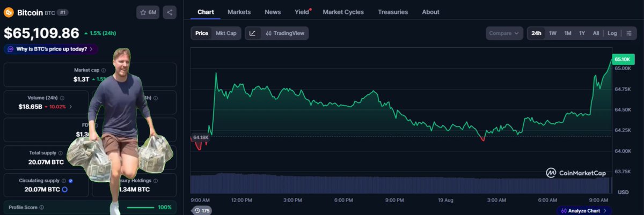The width and height of the screenshot is (644, 215).
Task: Open the Markets tab
Action: 239,12
